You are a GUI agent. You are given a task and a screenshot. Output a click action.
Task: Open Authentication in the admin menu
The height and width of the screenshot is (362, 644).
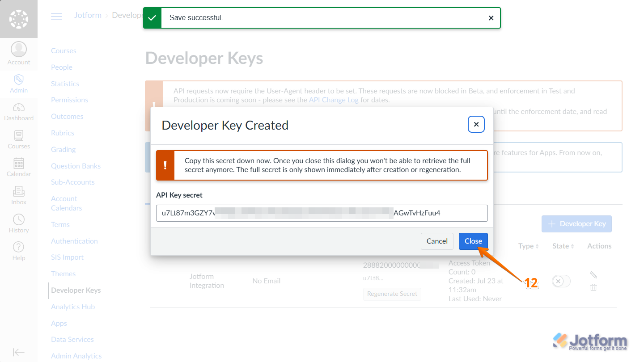tap(74, 241)
